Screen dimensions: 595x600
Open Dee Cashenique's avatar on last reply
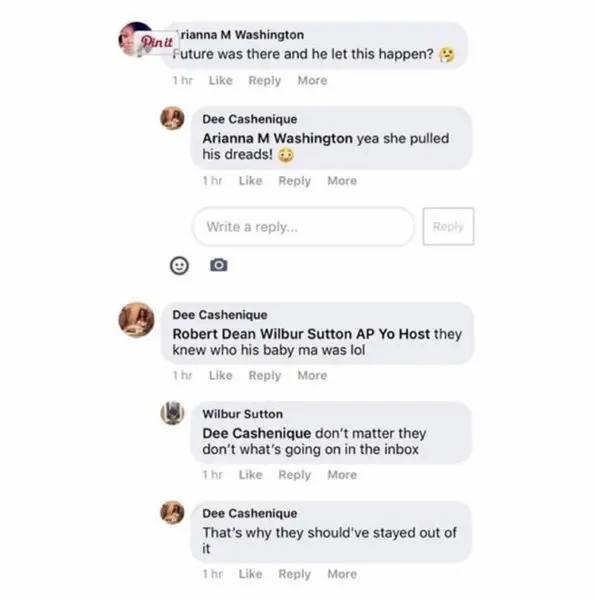pyautogui.click(x=172, y=512)
